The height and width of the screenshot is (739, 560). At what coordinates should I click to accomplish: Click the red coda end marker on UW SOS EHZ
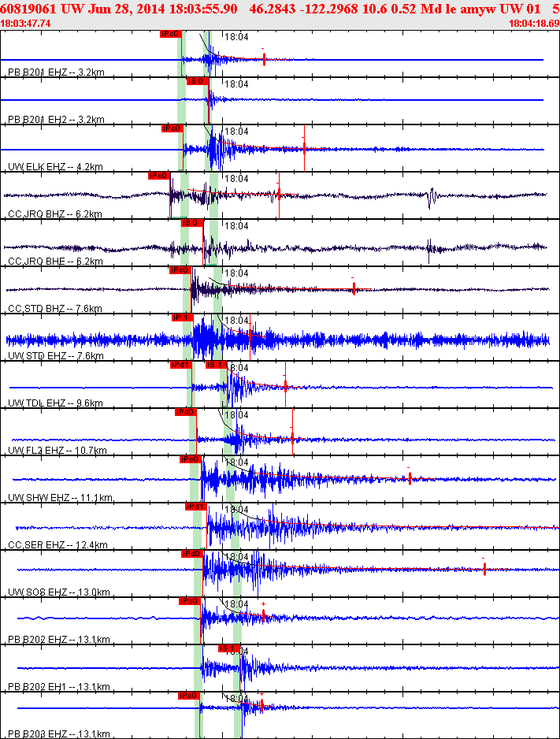click(484, 569)
